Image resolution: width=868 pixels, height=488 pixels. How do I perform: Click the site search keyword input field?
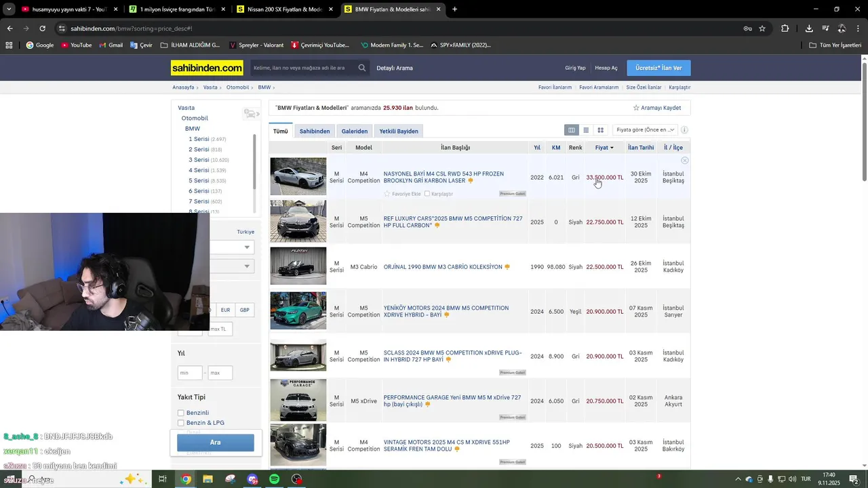pos(303,68)
